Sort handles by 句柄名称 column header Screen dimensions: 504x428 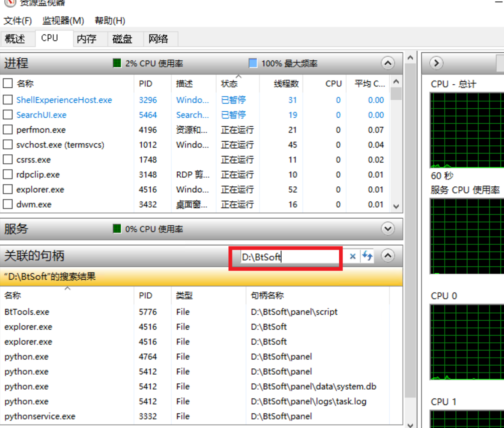tap(267, 295)
